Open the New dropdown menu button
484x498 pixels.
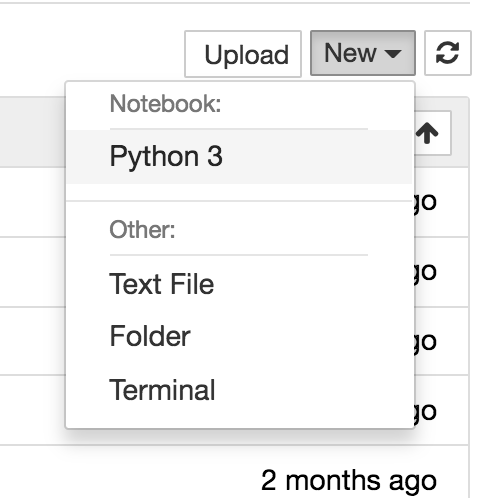[x=363, y=53]
